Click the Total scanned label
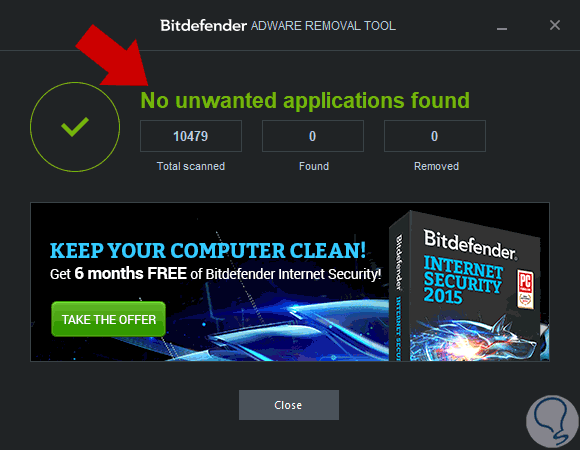580x450 pixels. [191, 166]
